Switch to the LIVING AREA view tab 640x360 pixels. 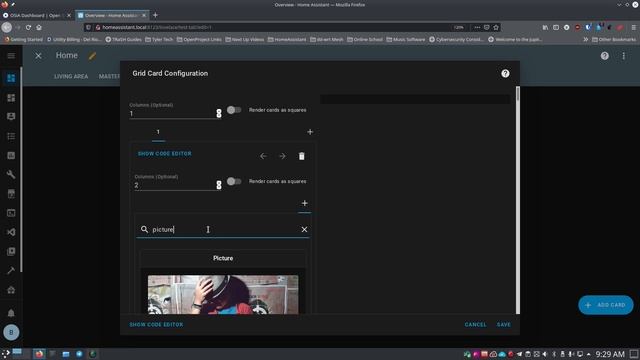click(x=71, y=76)
